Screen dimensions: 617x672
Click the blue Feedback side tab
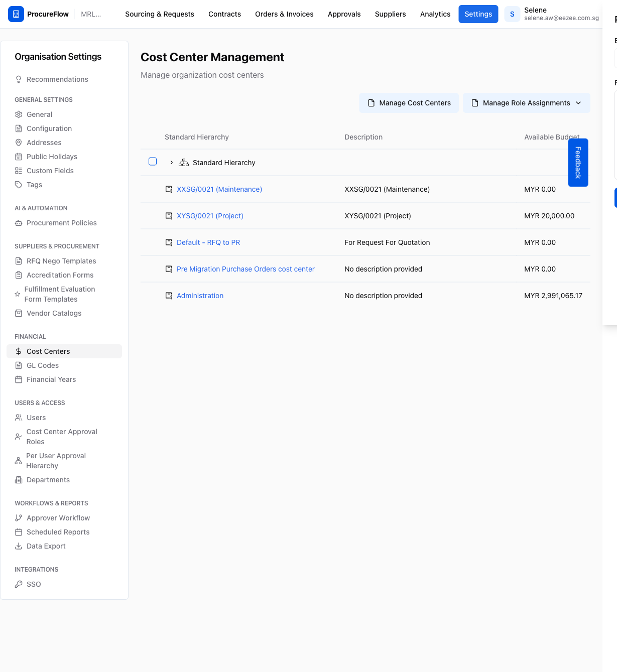click(x=578, y=163)
